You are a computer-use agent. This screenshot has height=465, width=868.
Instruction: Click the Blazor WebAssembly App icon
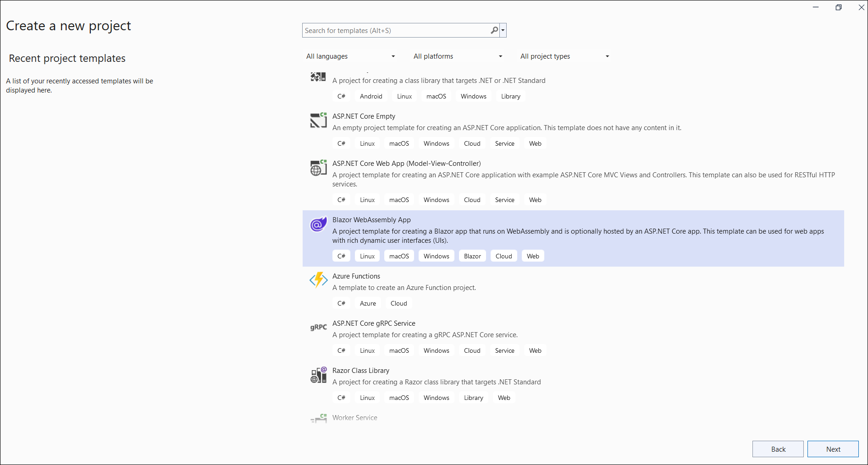coord(318,224)
